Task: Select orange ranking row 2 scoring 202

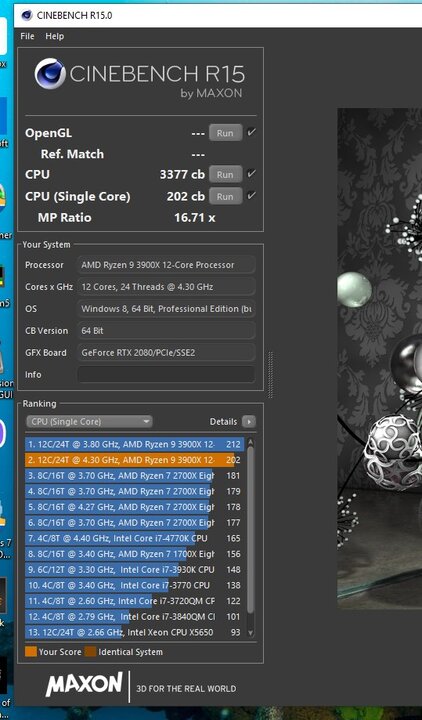Action: click(135, 460)
